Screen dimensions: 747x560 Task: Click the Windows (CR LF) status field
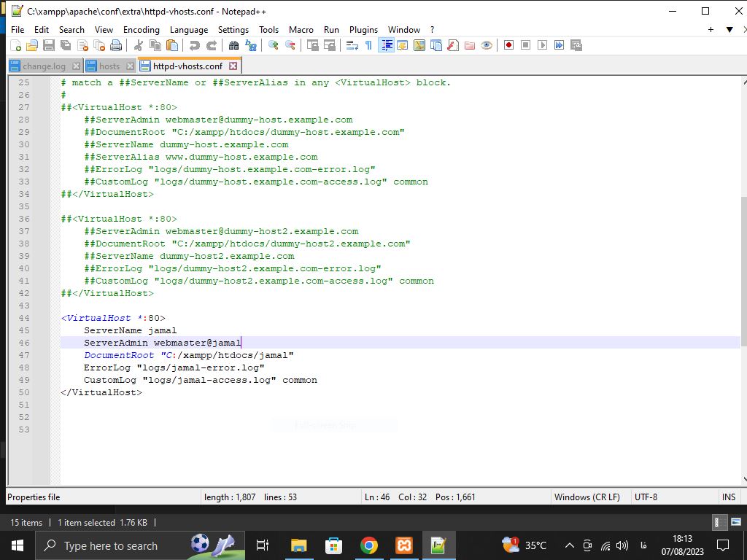(x=587, y=497)
